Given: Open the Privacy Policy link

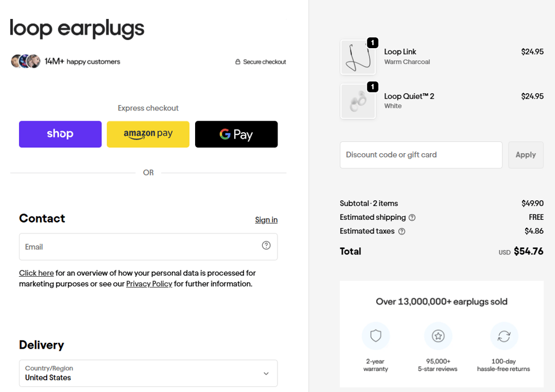Looking at the screenshot, I should [149, 284].
